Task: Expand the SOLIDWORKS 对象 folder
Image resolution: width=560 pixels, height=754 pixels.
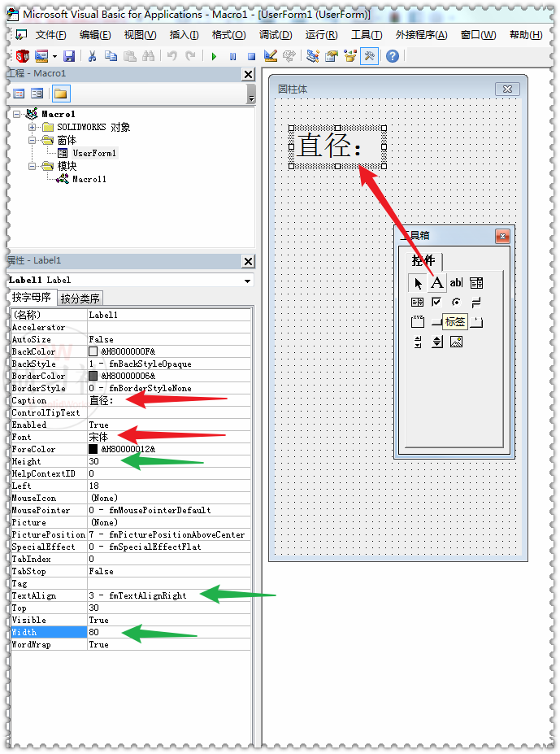Action: click(x=32, y=128)
